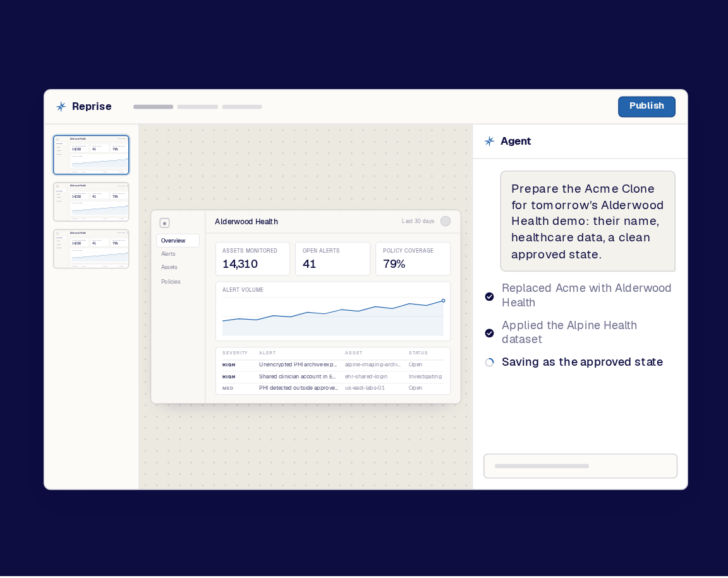Click the Alert Volume chart label

coord(243,290)
